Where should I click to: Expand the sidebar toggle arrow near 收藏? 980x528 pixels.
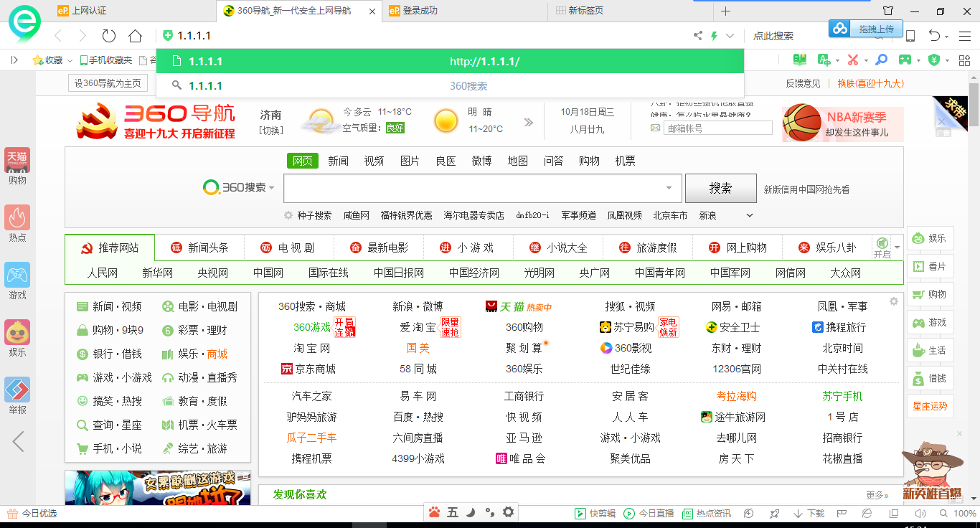click(x=14, y=60)
